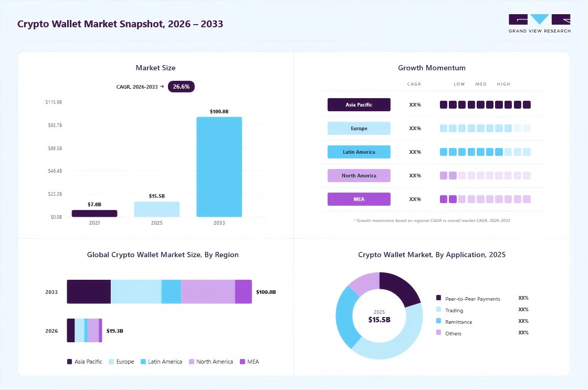The height and width of the screenshot is (390, 588).
Task: Click the Latin America segment of 2033 bar
Action: pos(171,292)
